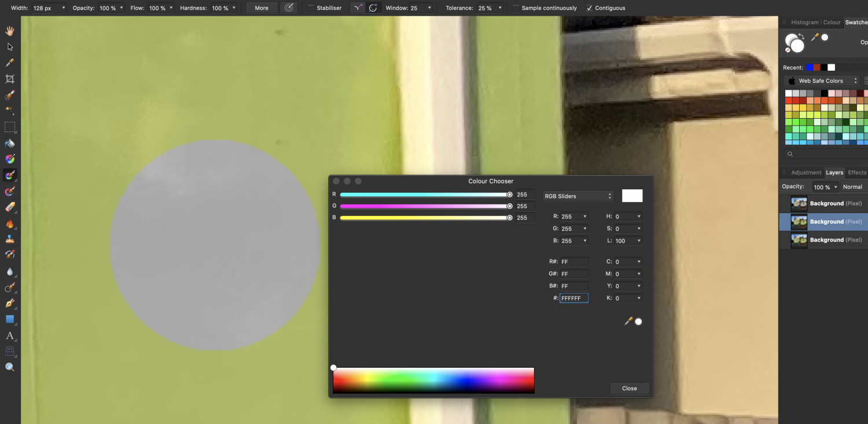The height and width of the screenshot is (424, 868).
Task: Enable the Stabiliser checkbox
Action: pyautogui.click(x=311, y=8)
